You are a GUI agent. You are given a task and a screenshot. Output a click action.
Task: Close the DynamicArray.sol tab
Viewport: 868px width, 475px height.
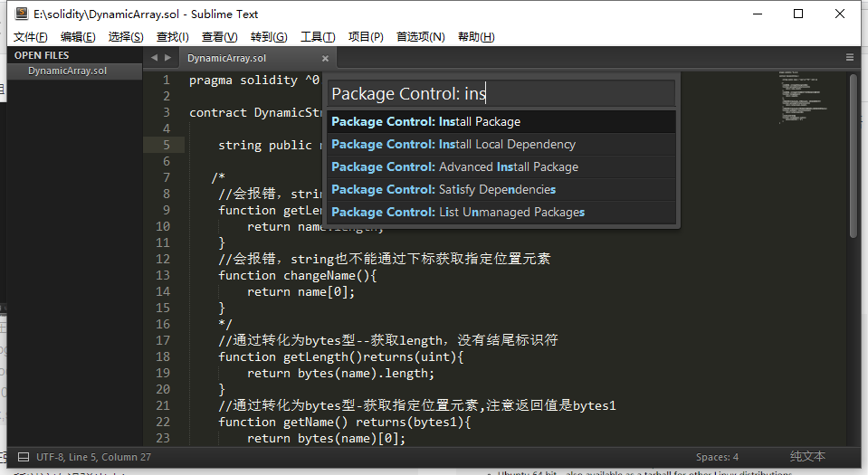[325, 58]
